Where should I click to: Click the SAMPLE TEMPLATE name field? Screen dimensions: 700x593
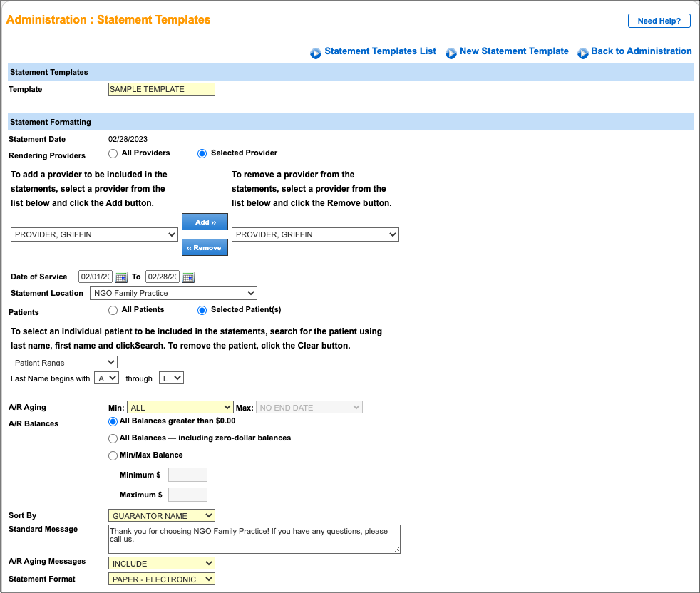(x=161, y=88)
